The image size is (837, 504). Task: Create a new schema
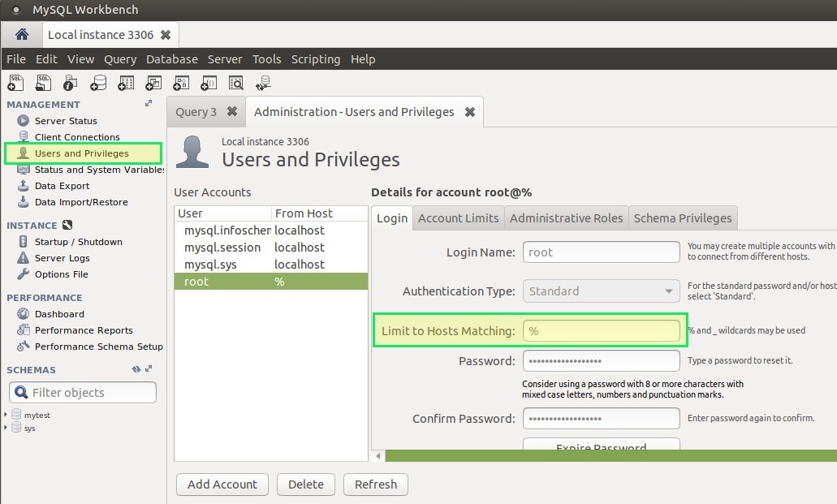coord(98,82)
